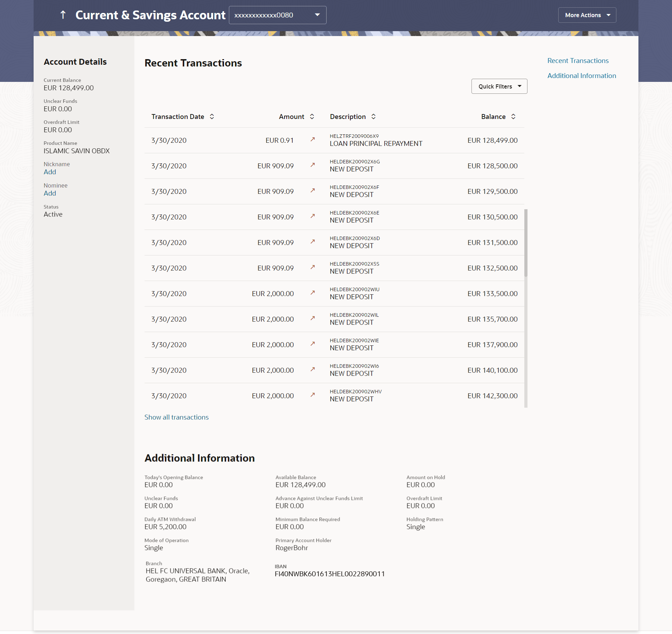Add a Nickname for the account
The width and height of the screenshot is (672, 634).
click(x=50, y=172)
